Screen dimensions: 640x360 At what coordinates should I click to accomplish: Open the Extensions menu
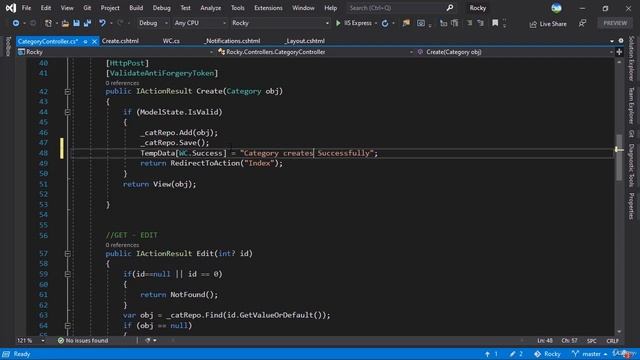click(268, 8)
